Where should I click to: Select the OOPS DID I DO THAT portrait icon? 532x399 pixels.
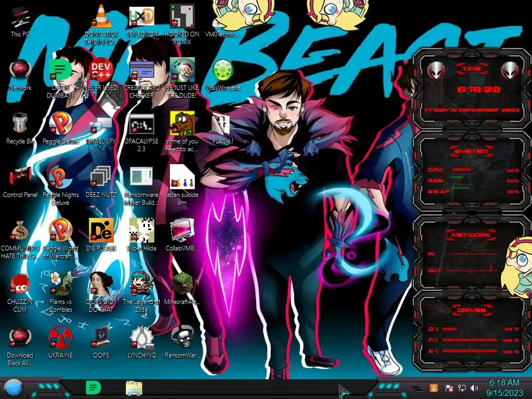101,293
